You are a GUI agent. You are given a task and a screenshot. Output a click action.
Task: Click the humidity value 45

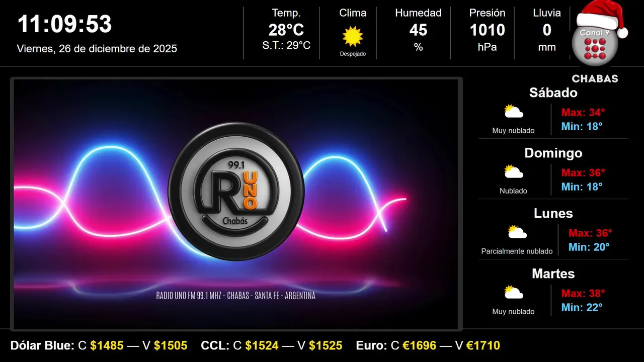tap(418, 30)
